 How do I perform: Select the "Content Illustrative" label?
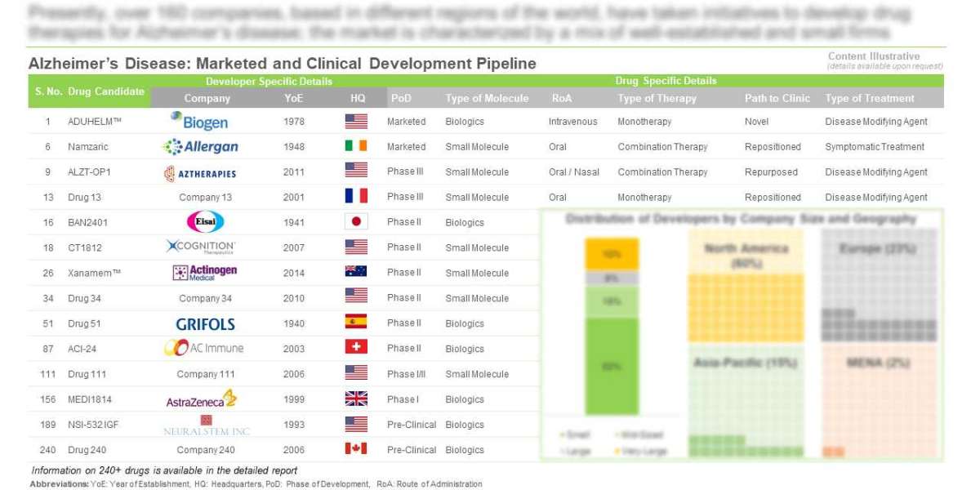pyautogui.click(x=873, y=56)
